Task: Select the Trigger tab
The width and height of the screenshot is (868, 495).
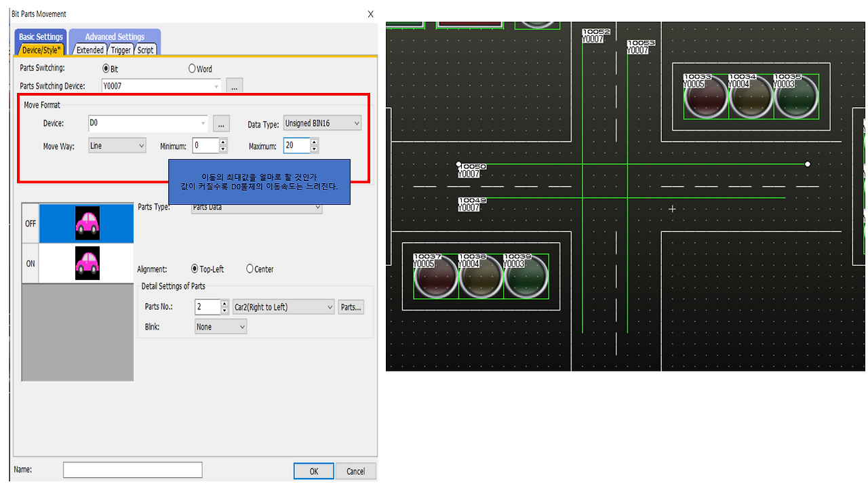Action: pyautogui.click(x=120, y=49)
